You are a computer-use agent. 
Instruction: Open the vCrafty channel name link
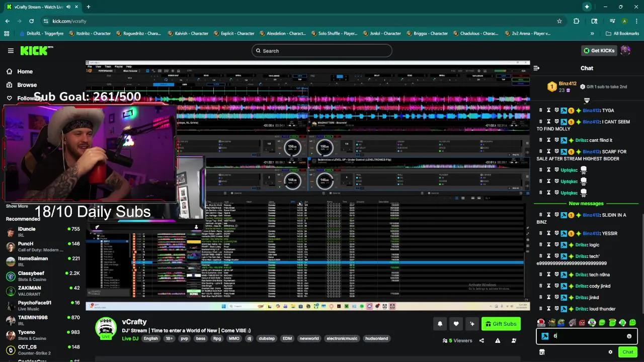[134, 322]
